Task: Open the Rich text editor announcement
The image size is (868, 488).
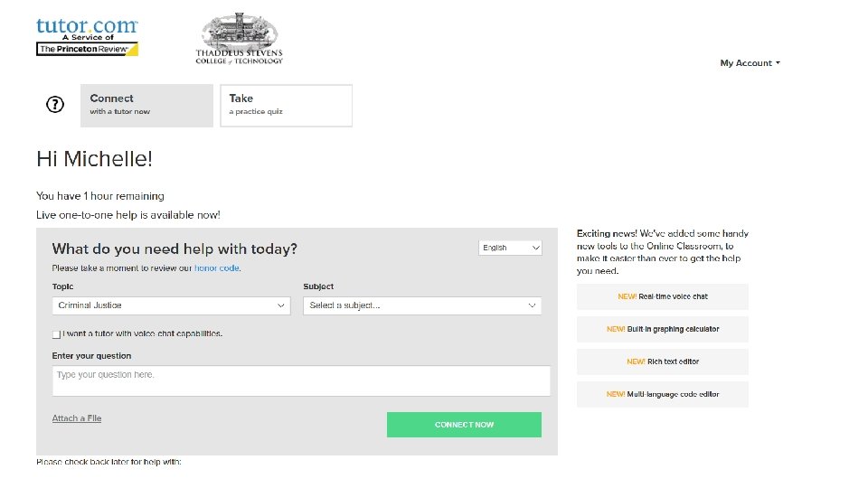Action: [x=662, y=361]
